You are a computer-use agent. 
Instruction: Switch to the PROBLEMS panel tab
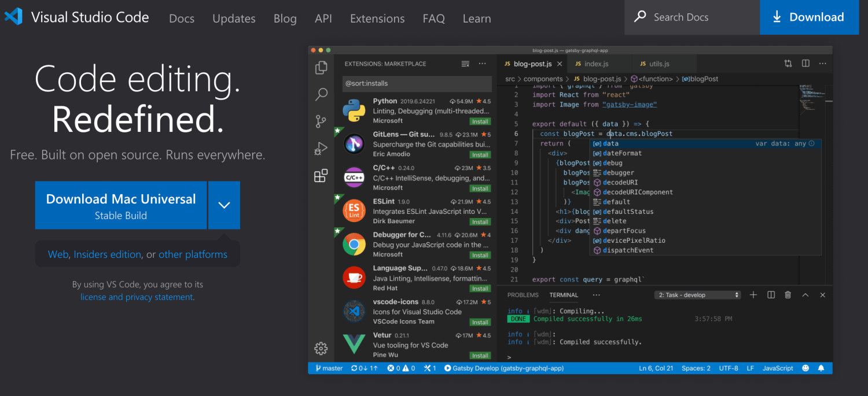[x=523, y=295]
